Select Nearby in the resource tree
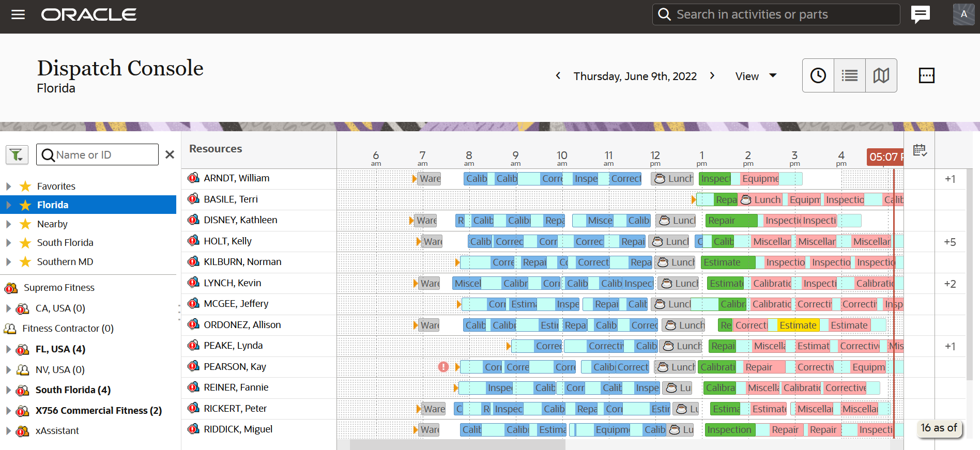The image size is (980, 450). point(52,224)
